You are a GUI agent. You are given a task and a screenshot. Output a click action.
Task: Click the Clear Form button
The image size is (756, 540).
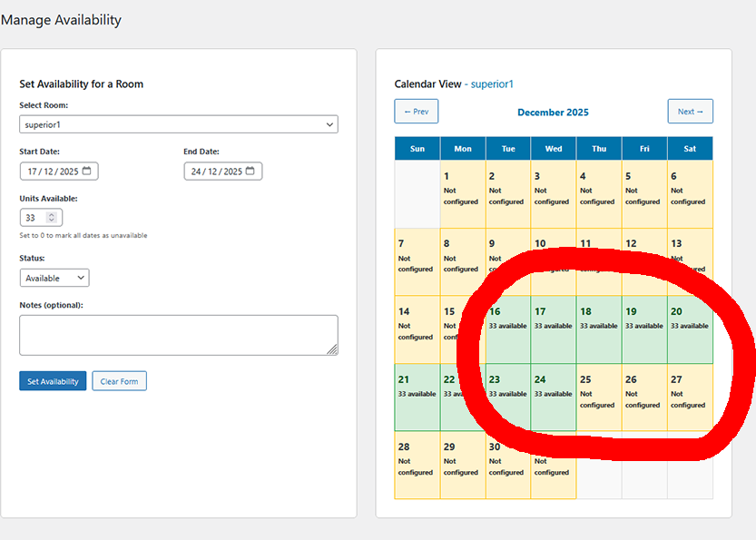click(x=119, y=381)
